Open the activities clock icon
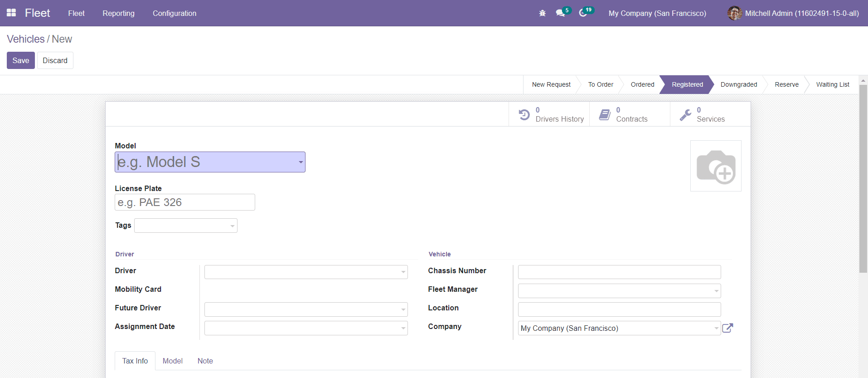The image size is (868, 378). (583, 13)
